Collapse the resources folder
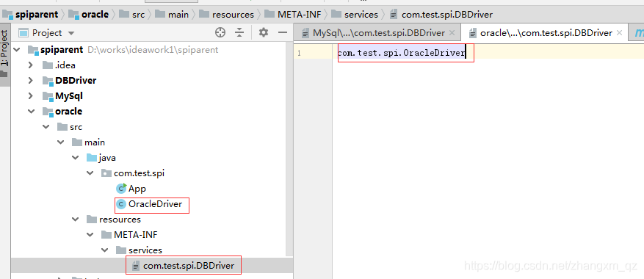This screenshot has height=279, width=644. [x=75, y=220]
